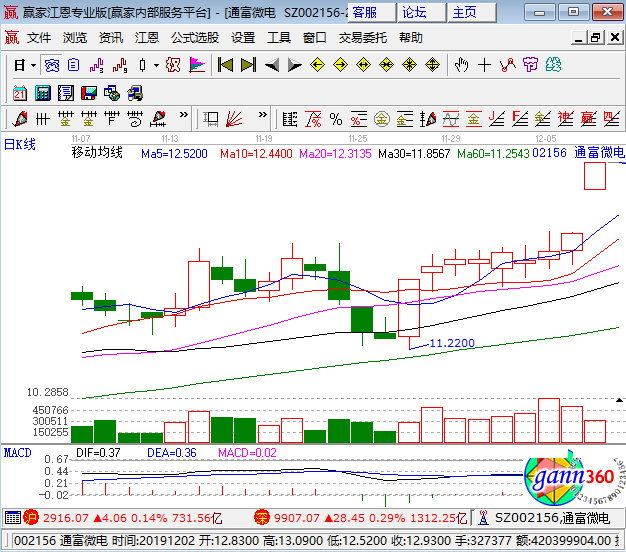
Task: Click the Ma10=12.4400 value
Action: 256,154
